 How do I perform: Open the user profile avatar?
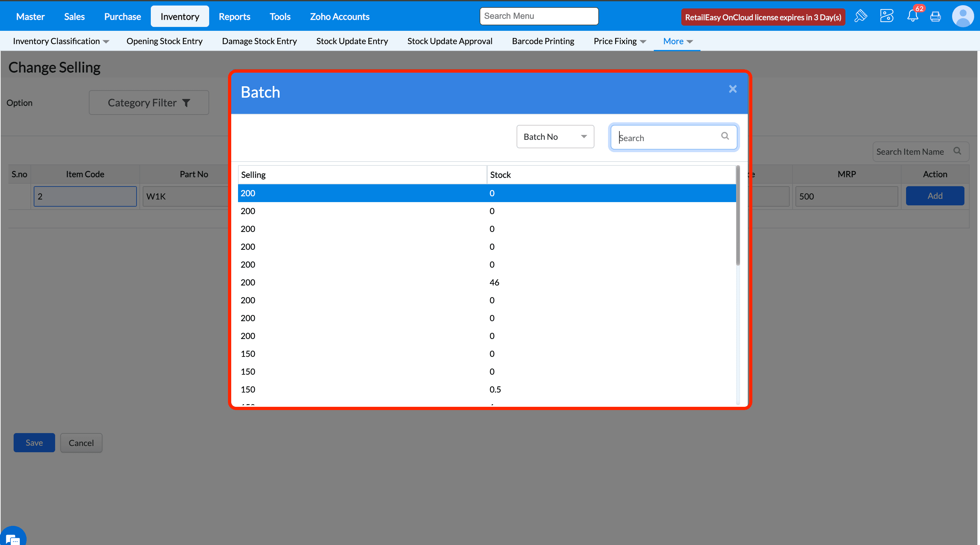[x=962, y=16]
